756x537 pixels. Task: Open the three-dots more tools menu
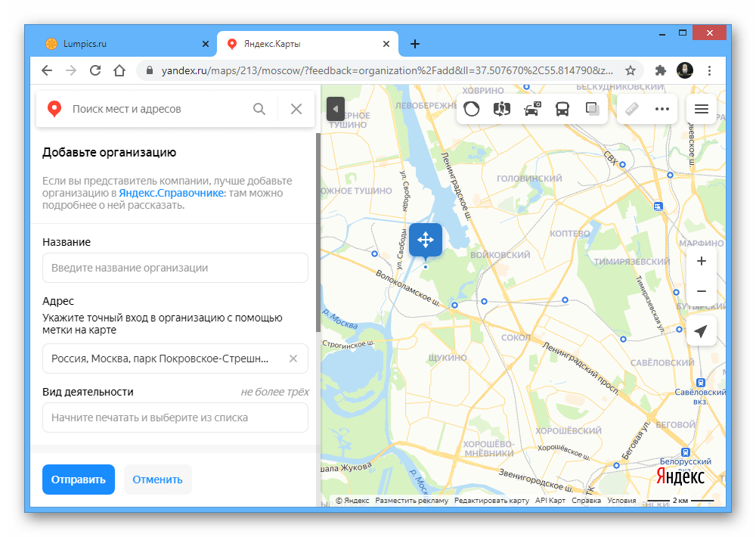pos(662,109)
